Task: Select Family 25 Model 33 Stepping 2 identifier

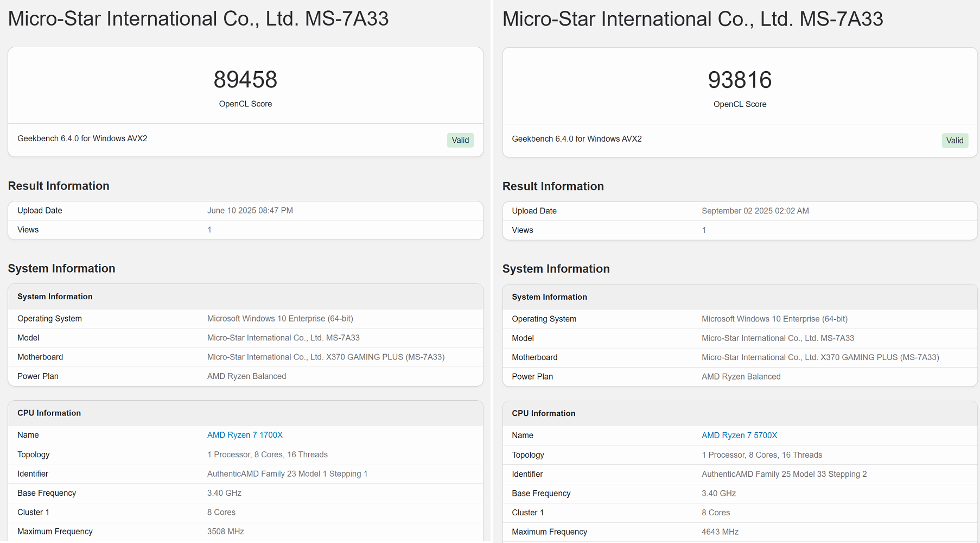Action: [784, 475]
